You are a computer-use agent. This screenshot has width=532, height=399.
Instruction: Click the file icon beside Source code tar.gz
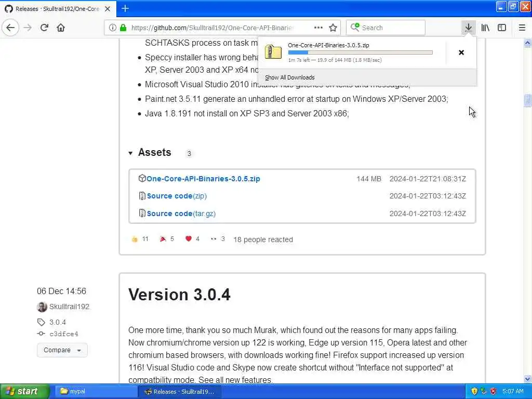pos(142,213)
